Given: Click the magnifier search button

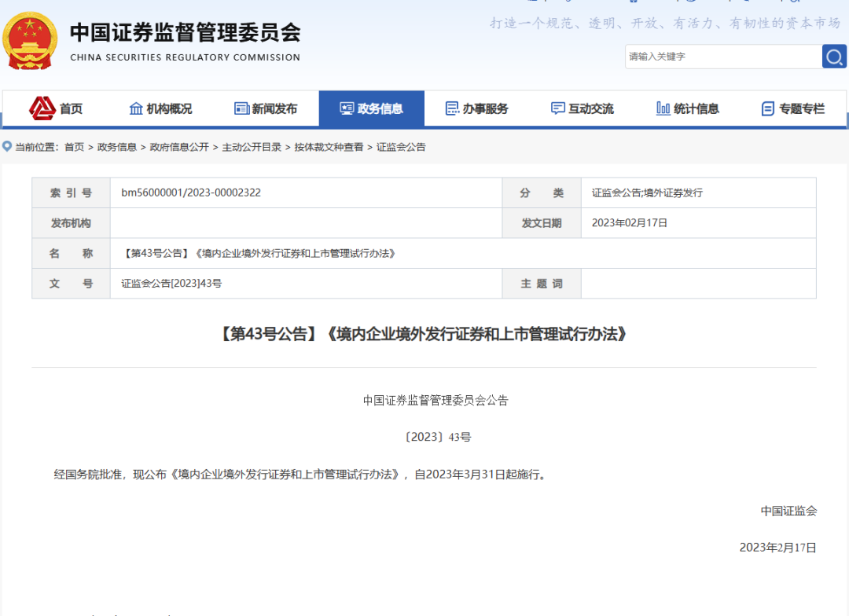Looking at the screenshot, I should pos(834,57).
